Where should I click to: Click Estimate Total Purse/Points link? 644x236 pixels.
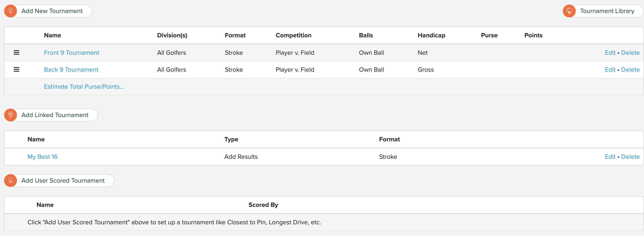[x=84, y=87]
